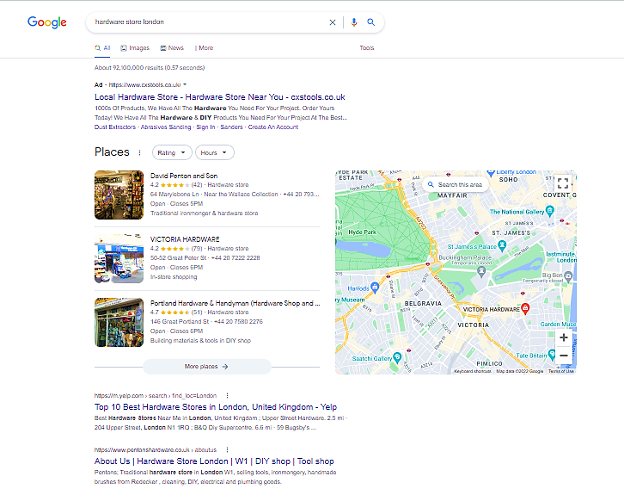Open David Penton and Son listing
This screenshot has height=496, width=624.
[x=184, y=176]
